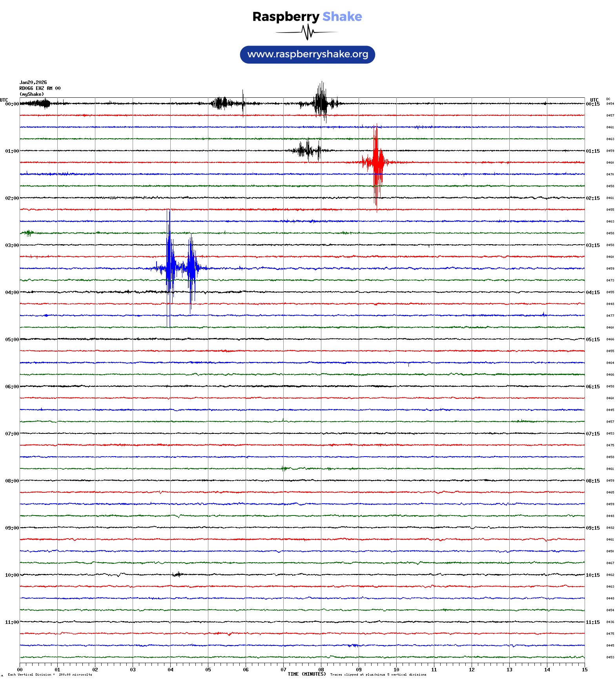Click the tall blue seismic burst near minute 04

pos(169,268)
